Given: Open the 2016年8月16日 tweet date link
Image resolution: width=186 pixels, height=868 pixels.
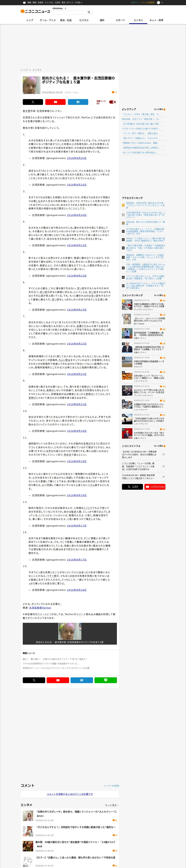Looking at the screenshot, I should click(77, 590).
